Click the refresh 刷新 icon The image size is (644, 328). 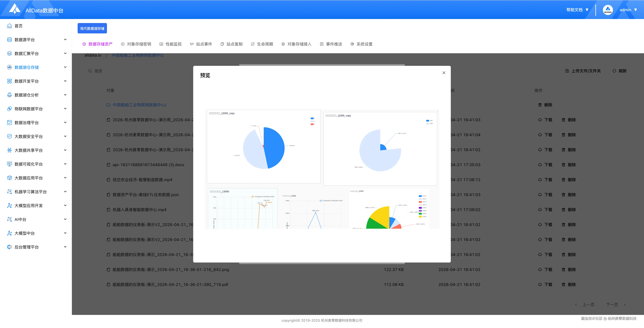point(614,71)
